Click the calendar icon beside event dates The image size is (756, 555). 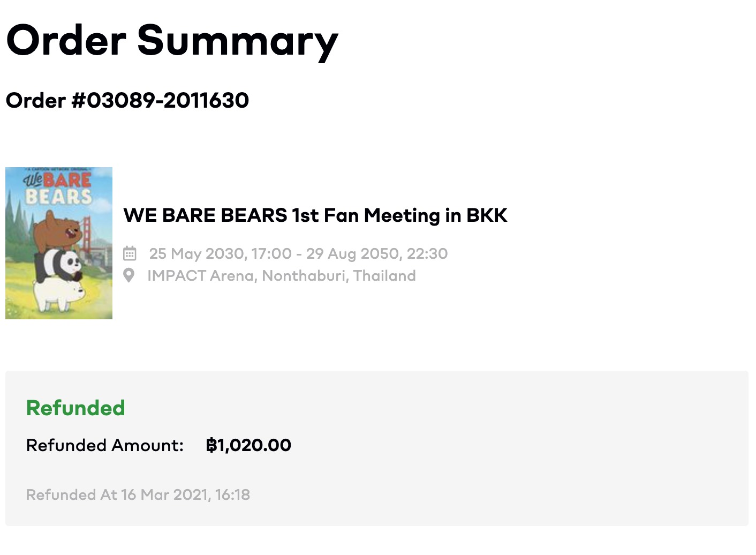point(130,253)
